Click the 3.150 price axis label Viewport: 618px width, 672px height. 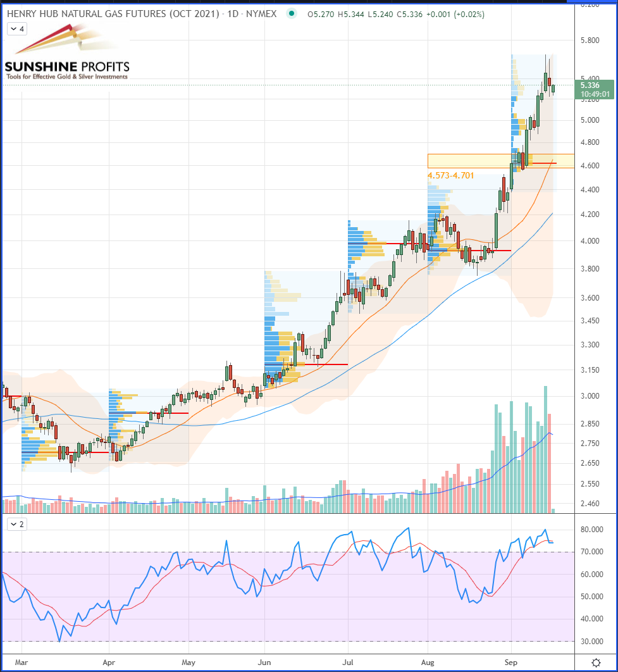[590, 370]
